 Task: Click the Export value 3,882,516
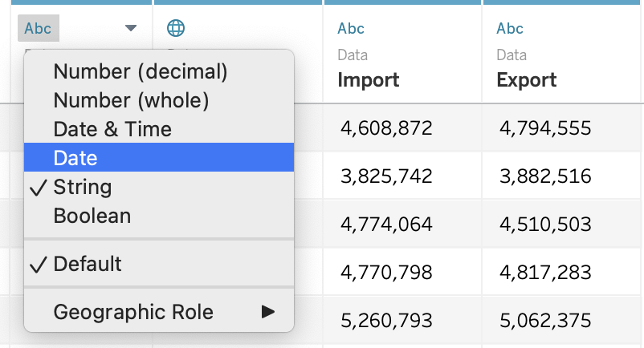545,176
